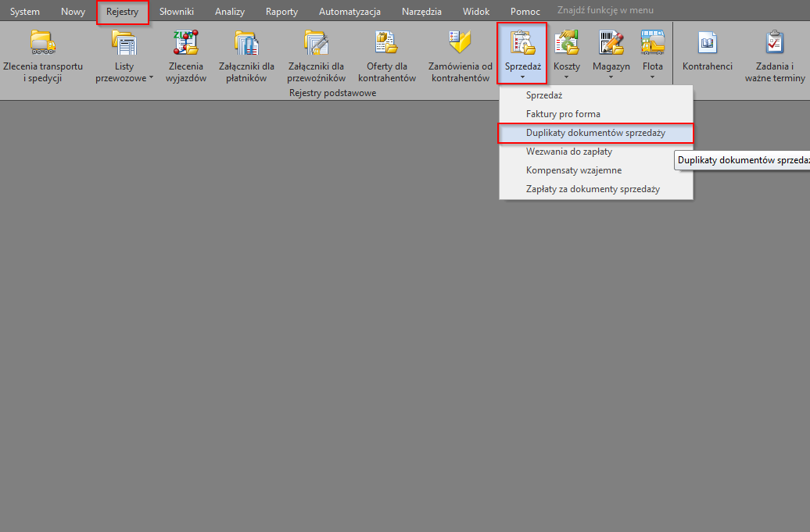
Task: Open Zapłaty za dokumenty sprzedaży
Action: click(x=593, y=189)
